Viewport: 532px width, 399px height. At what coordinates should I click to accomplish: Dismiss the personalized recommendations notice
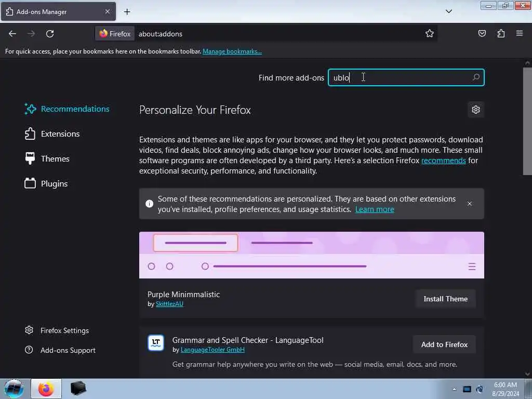[x=470, y=204]
